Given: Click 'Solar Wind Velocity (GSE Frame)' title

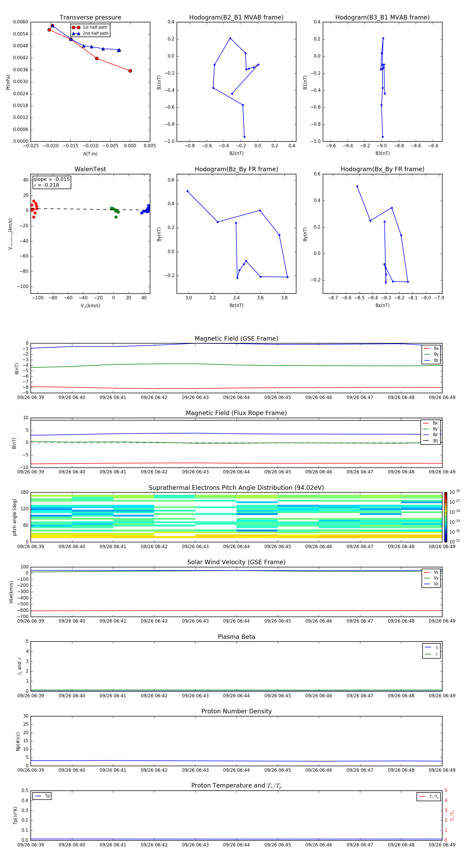Looking at the screenshot, I should (x=236, y=562).
